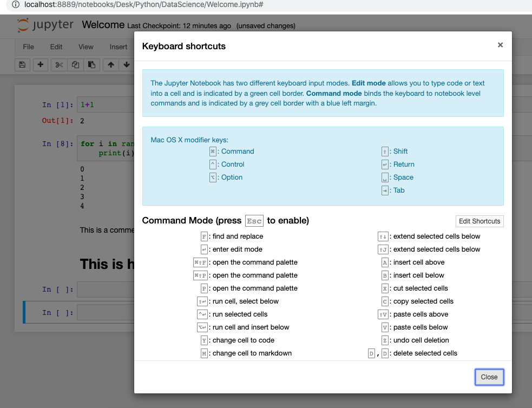Click the B key for insert cell below
This screenshot has height=408, width=532.
[x=385, y=275]
